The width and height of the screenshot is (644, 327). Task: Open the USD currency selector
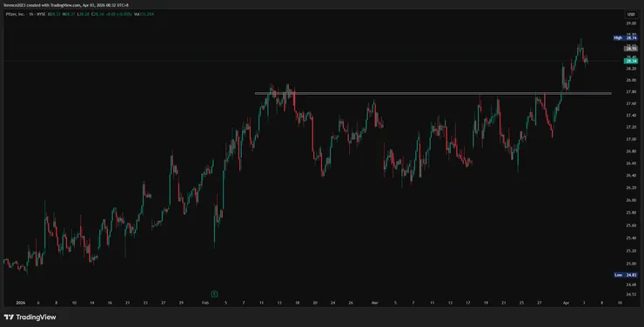[x=631, y=15]
